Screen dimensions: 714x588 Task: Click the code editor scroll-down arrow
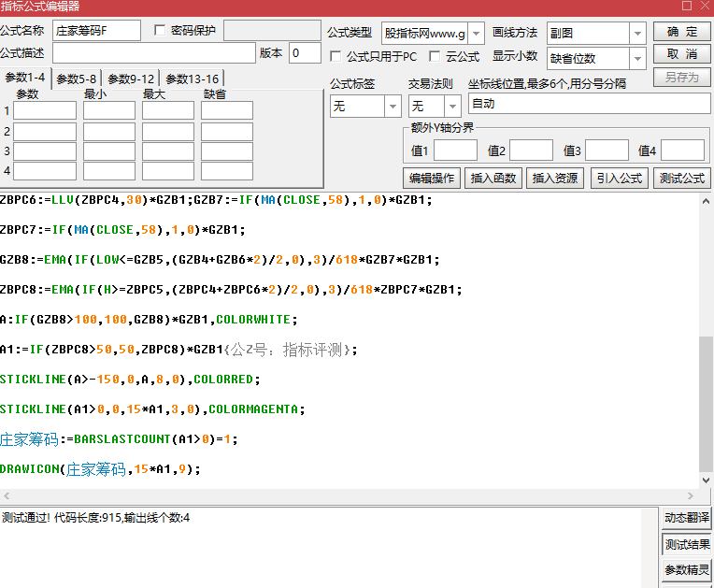click(706, 480)
